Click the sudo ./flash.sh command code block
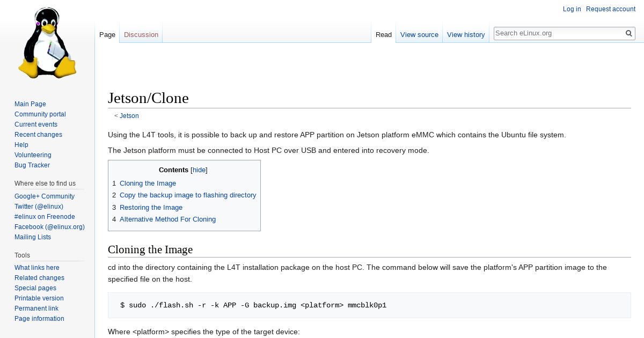This screenshot has height=338, width=644. click(369, 305)
